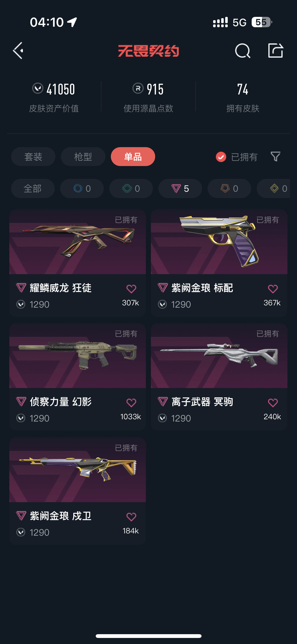Favorite the 紫阙金琅 标配 skin heart
This screenshot has height=644, width=297.
pyautogui.click(x=273, y=289)
